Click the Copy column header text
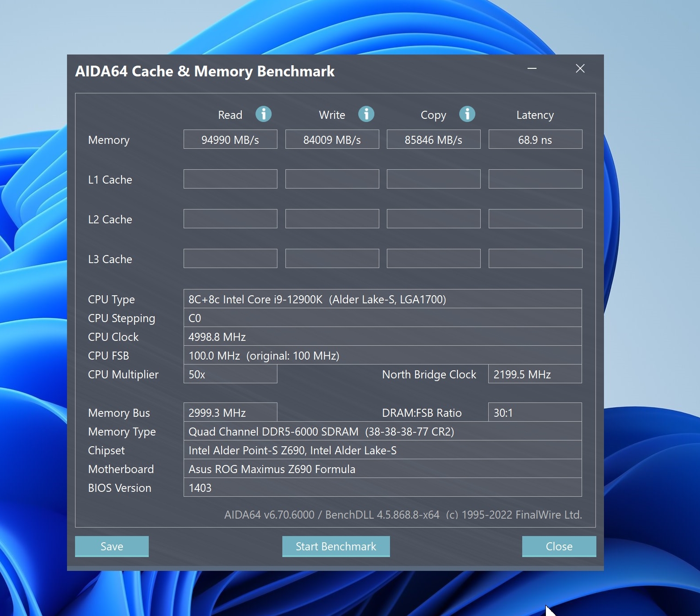Viewport: 700px width, 616px height. 433,115
